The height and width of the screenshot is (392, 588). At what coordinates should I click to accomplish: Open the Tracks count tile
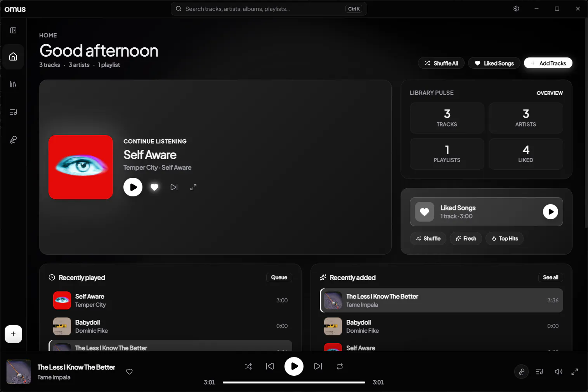click(x=447, y=118)
